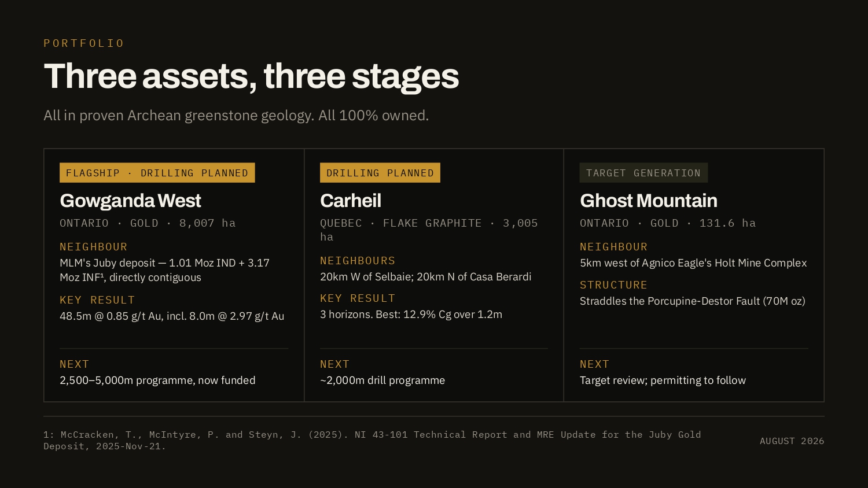
Task: Select the Porcupine-Destor Fault structure text
Action: point(693,301)
